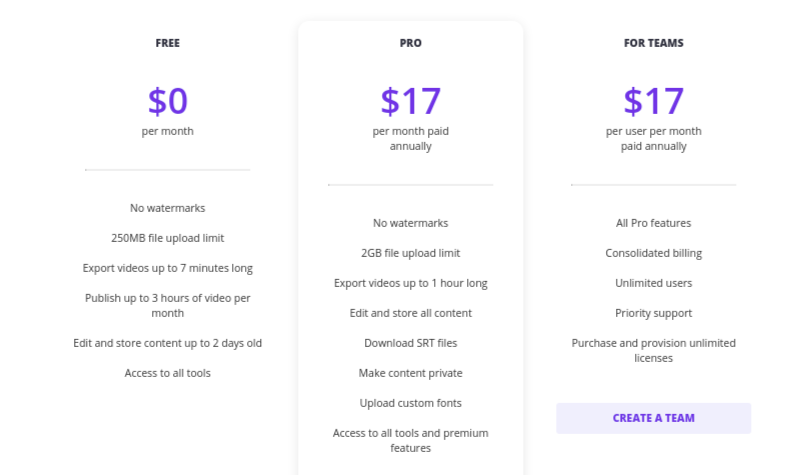Click 'Make content private' feature
Image resolution: width=787 pixels, height=475 pixels.
(x=411, y=373)
